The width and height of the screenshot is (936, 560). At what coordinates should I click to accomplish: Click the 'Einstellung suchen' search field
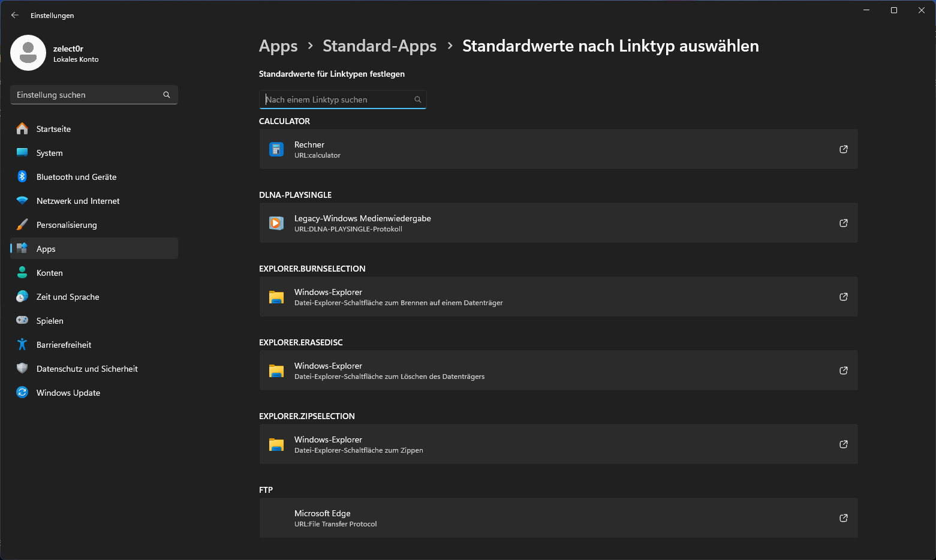tap(87, 95)
